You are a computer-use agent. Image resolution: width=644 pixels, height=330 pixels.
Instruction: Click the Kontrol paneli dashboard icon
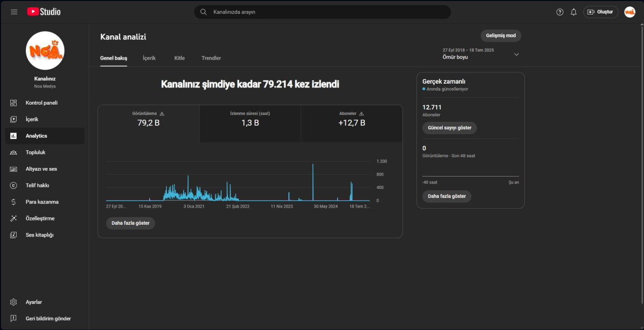point(14,103)
